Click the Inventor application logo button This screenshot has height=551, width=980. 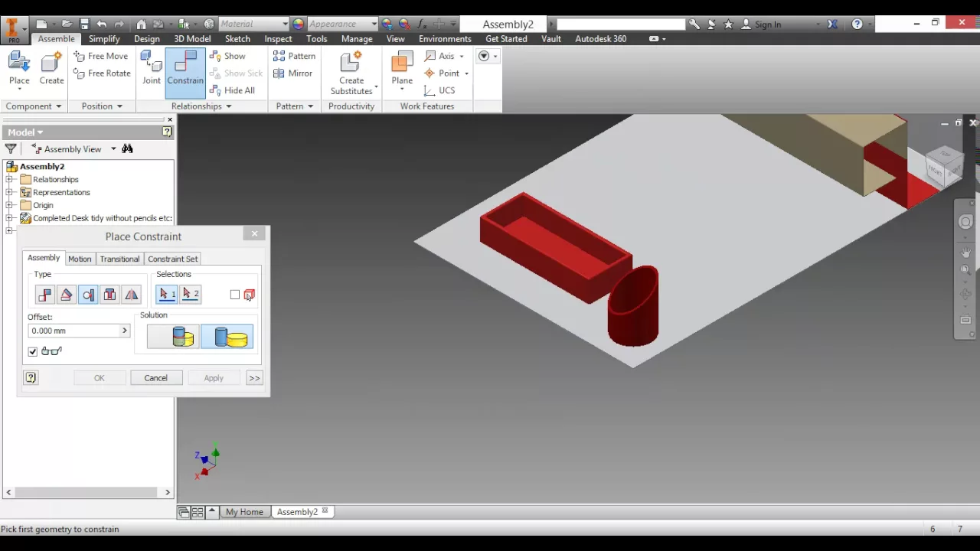pyautogui.click(x=13, y=29)
